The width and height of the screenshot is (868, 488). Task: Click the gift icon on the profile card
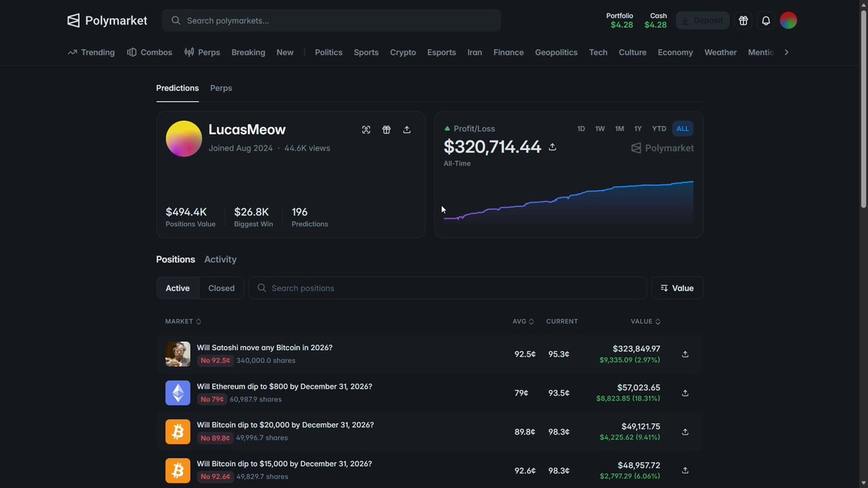click(x=386, y=129)
